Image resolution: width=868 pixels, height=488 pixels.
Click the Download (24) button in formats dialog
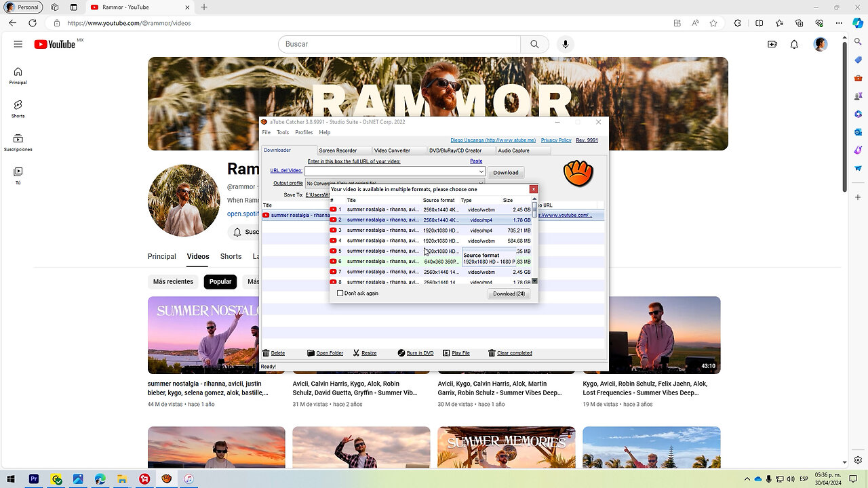point(509,293)
